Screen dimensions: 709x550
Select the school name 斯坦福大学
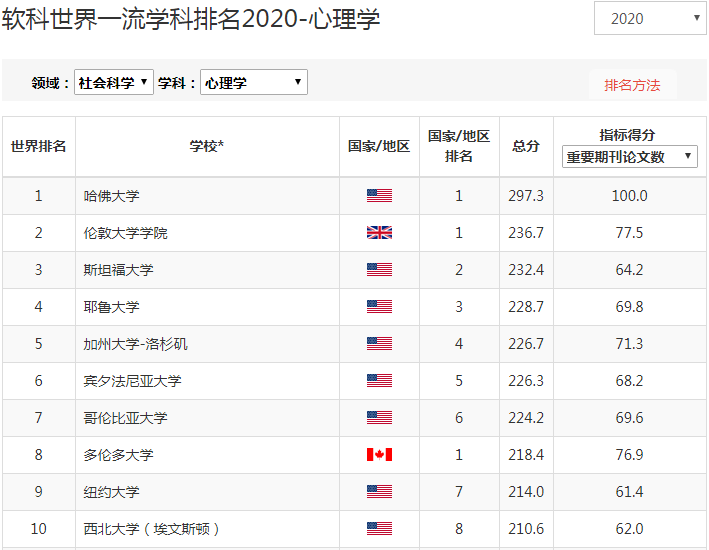tap(118, 270)
